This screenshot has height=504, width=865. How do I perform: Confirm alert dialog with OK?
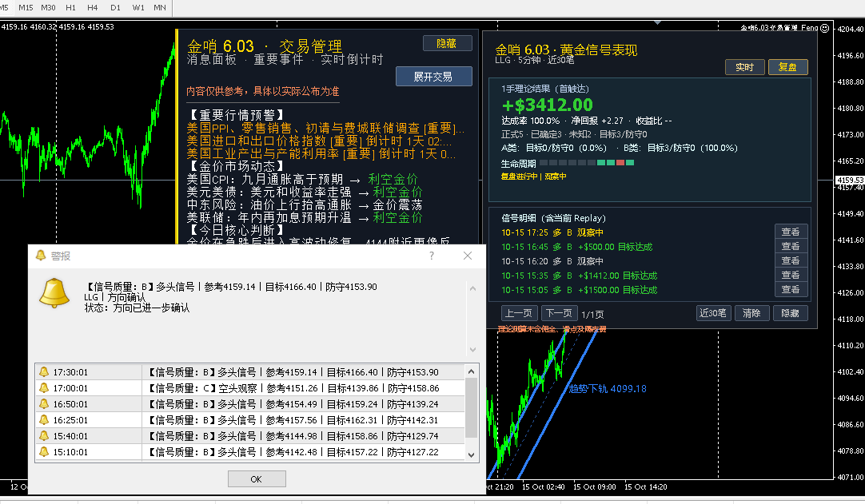(257, 479)
